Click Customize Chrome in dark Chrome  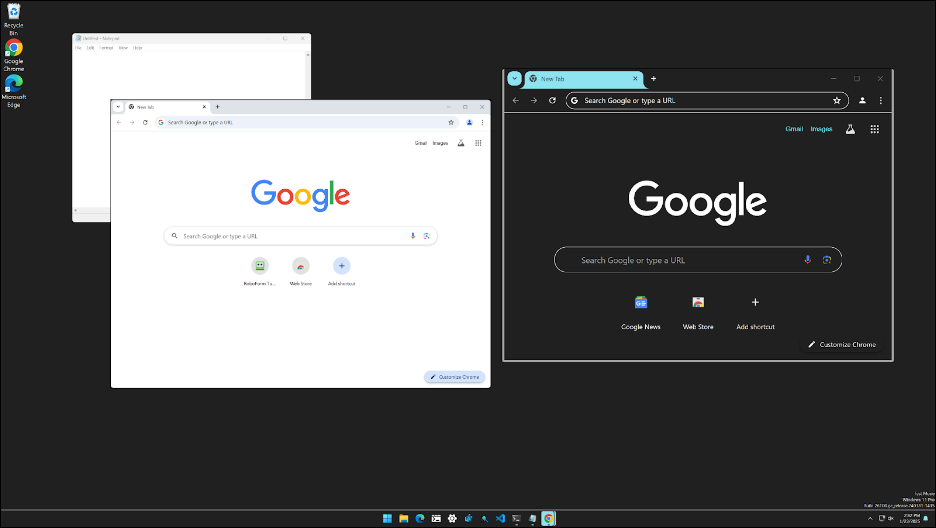[842, 345]
